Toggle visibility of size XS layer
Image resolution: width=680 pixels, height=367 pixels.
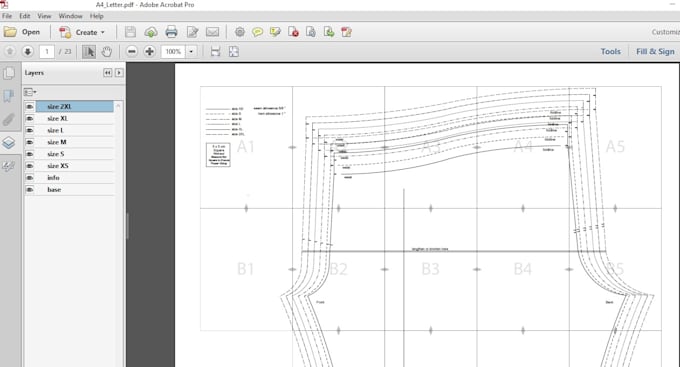[x=29, y=166]
